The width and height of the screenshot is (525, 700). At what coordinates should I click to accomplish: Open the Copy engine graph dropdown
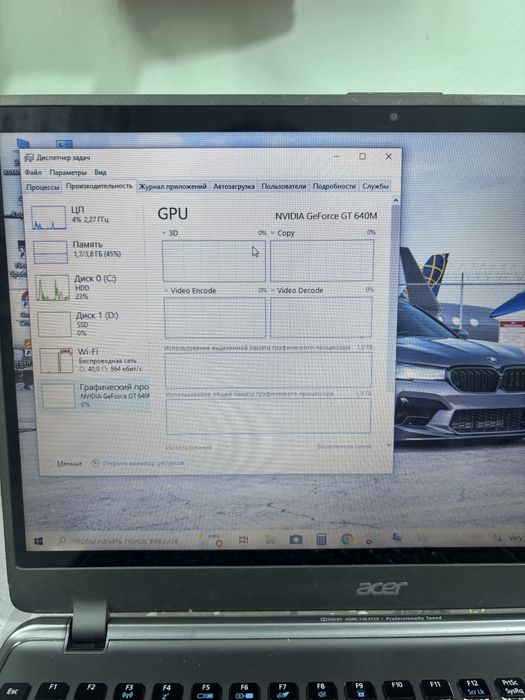[x=273, y=233]
